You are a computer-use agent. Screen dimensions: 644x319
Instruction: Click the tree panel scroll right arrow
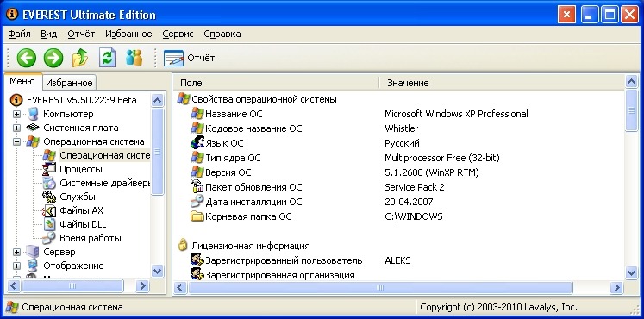coord(142,285)
